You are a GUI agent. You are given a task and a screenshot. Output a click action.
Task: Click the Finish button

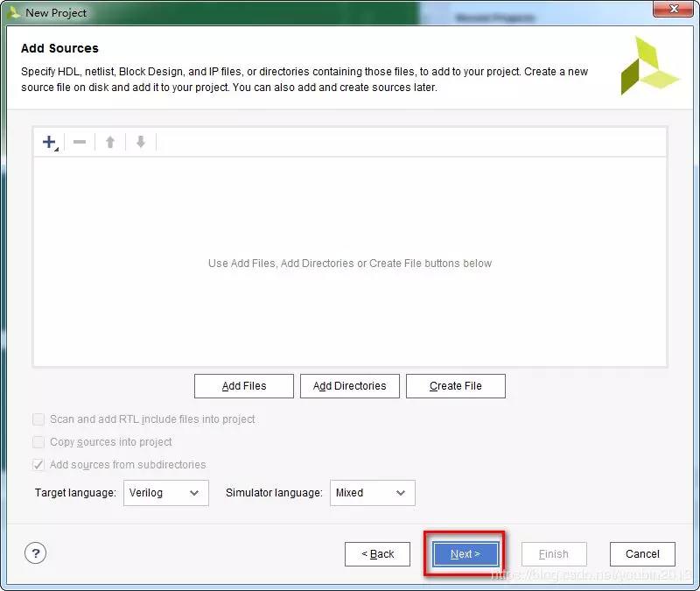[x=554, y=554]
